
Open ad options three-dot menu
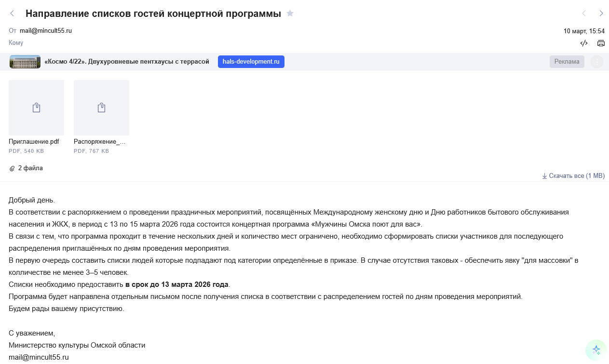tap(597, 62)
